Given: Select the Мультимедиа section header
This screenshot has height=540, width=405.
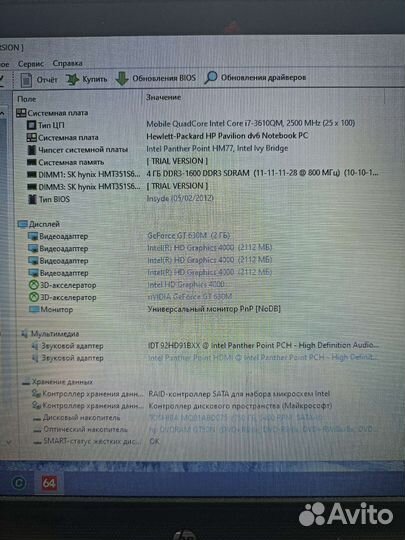Looking at the screenshot, I should point(50,334).
